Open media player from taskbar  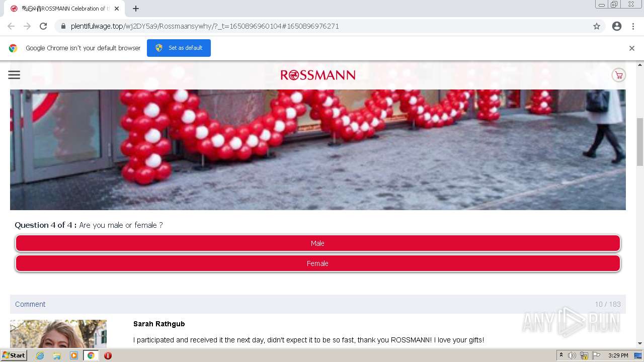point(74,355)
